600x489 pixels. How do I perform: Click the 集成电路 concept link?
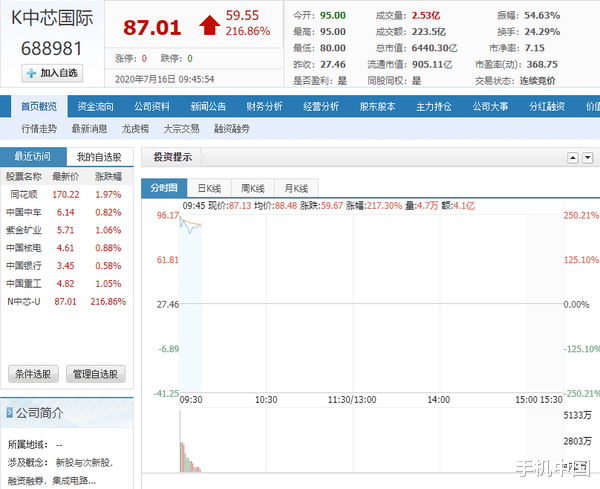70,480
